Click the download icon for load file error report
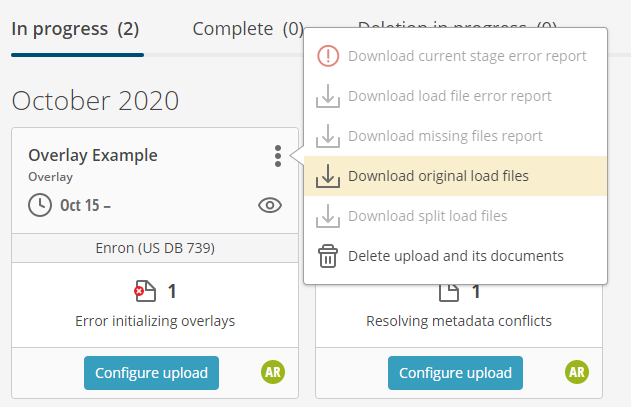This screenshot has height=407, width=631. [x=328, y=96]
